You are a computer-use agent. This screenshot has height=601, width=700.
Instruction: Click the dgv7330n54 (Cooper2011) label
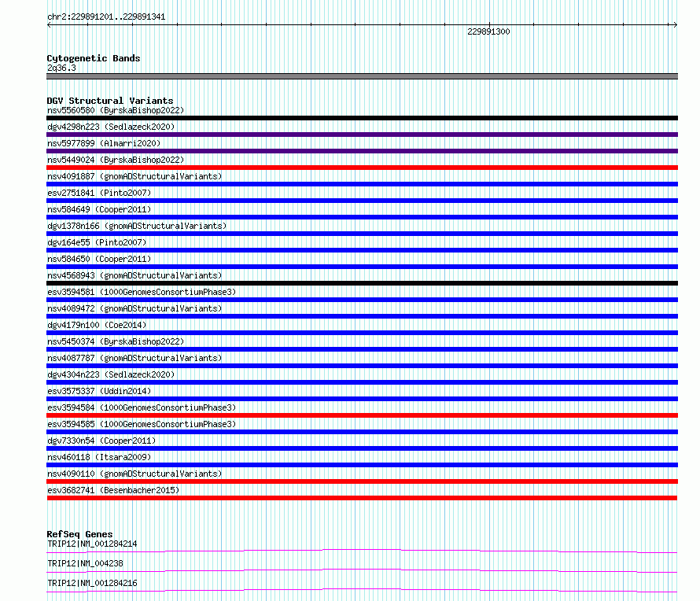(101, 441)
